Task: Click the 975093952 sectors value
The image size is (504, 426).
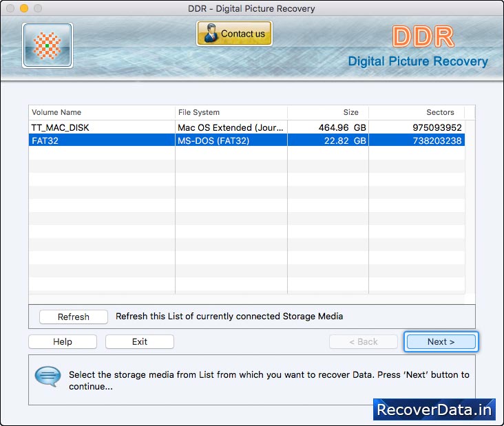Action: (437, 127)
